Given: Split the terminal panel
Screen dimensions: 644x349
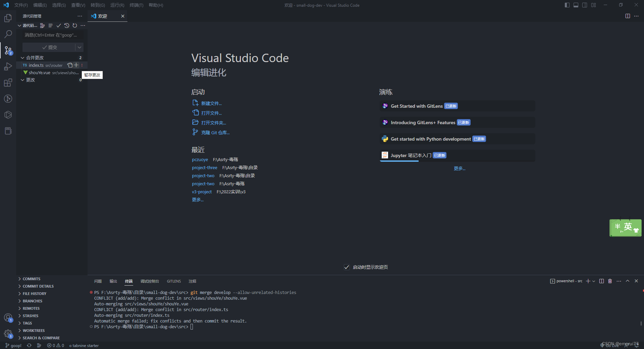Looking at the screenshot, I should 601,281.
